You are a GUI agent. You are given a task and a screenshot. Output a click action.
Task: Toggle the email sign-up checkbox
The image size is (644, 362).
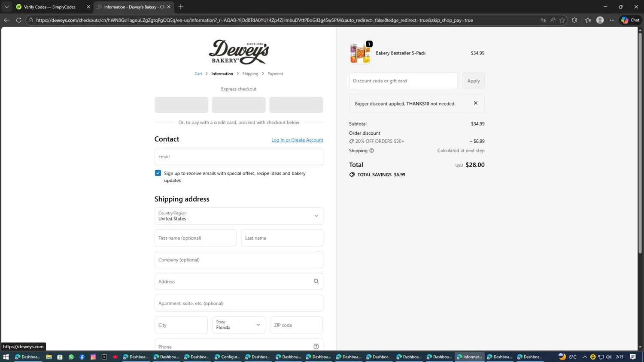[x=158, y=173]
